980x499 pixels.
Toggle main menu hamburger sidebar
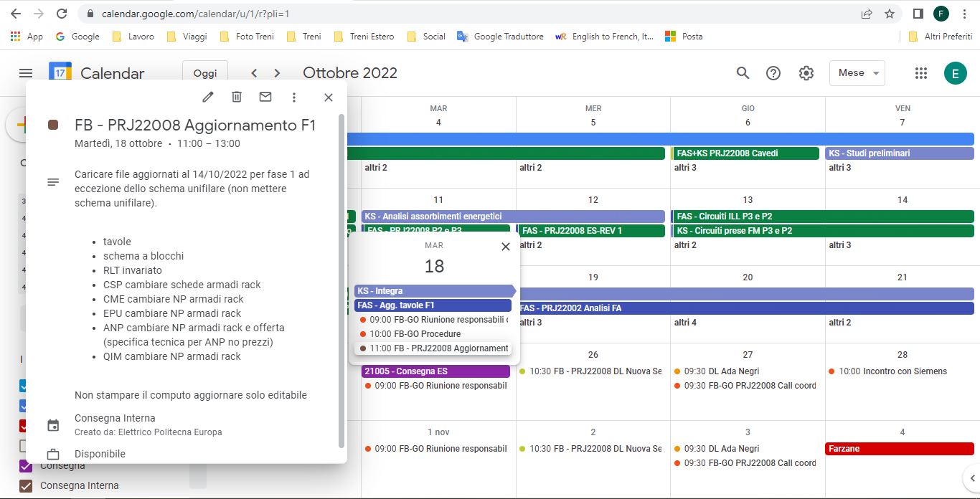point(26,73)
